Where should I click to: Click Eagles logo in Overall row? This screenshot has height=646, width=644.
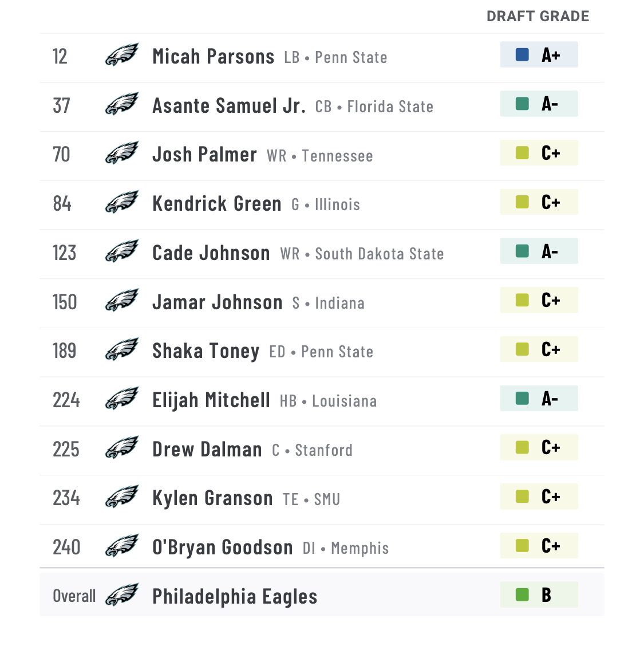pos(122,595)
